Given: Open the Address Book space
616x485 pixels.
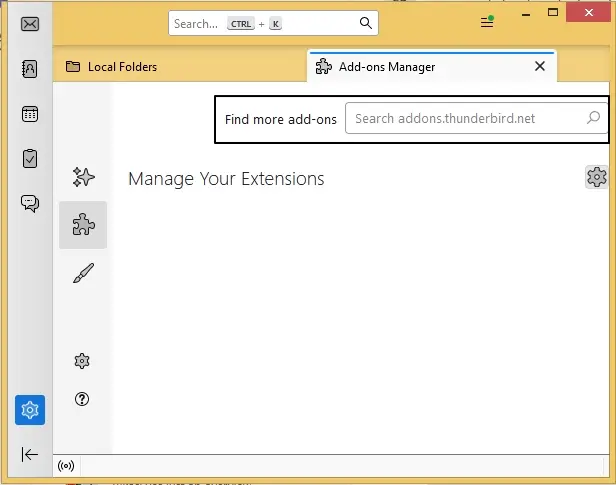Looking at the screenshot, I should 30,69.
